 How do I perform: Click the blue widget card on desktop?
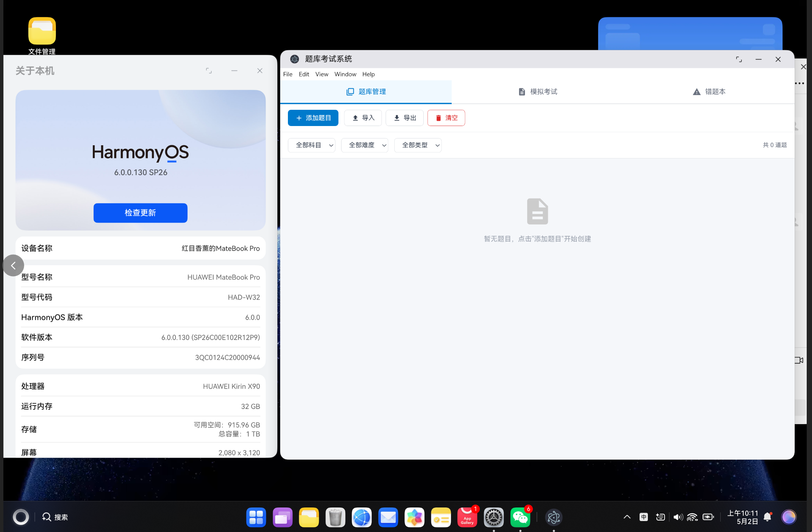pyautogui.click(x=690, y=34)
